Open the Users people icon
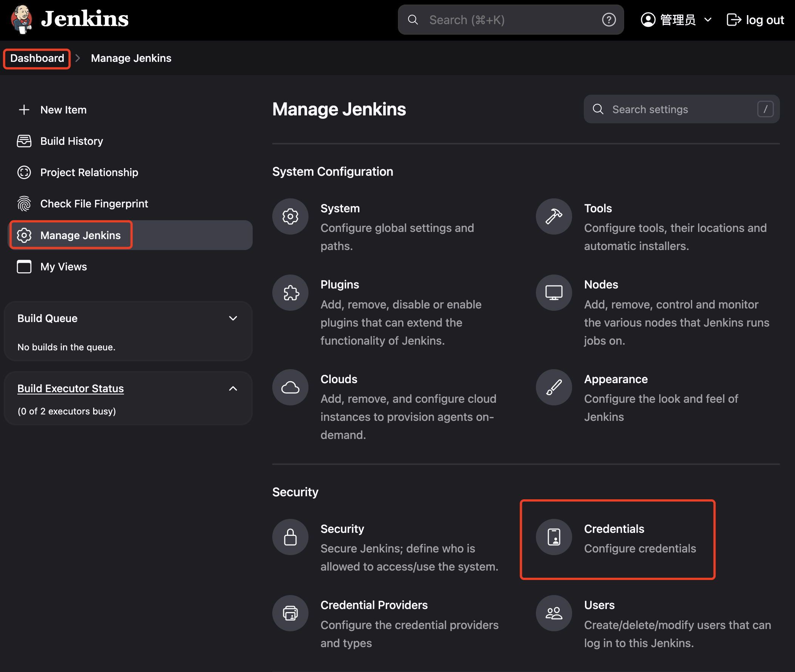795x672 pixels. point(554,613)
